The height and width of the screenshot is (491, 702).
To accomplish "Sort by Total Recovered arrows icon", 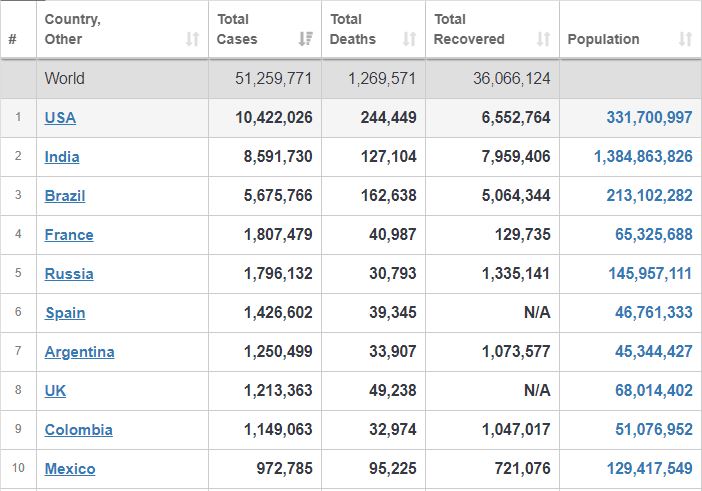I will (x=544, y=39).
